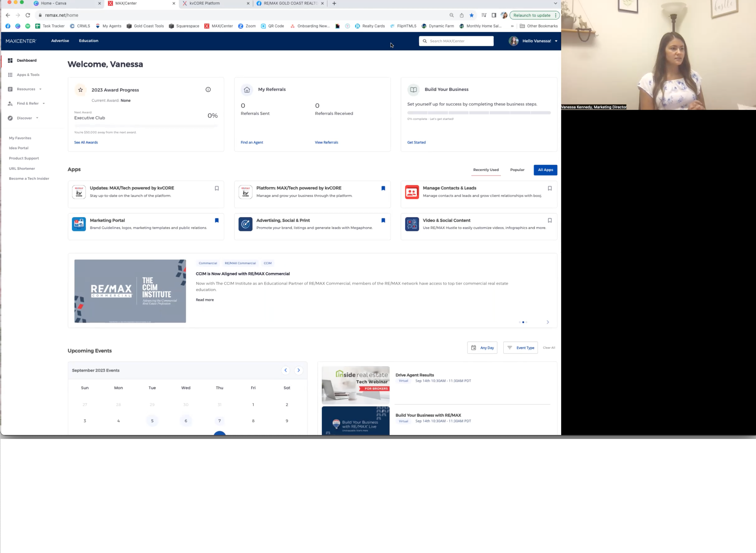Click the Vanessa profile avatar

point(514,41)
